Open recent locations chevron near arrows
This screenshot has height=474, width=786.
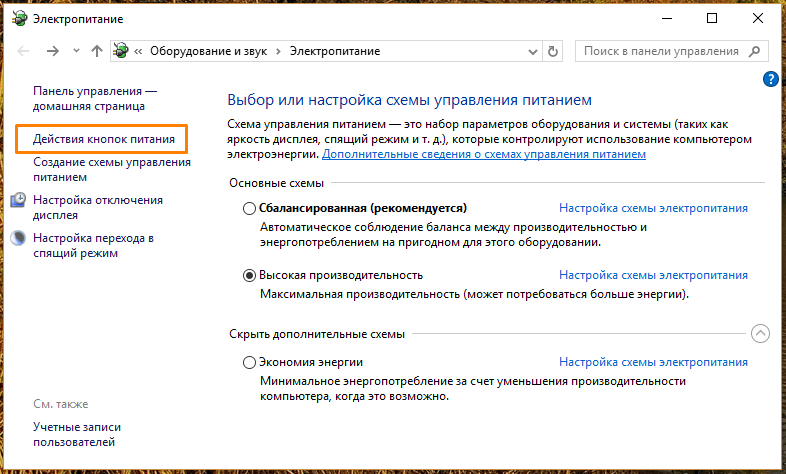pyautogui.click(x=76, y=51)
